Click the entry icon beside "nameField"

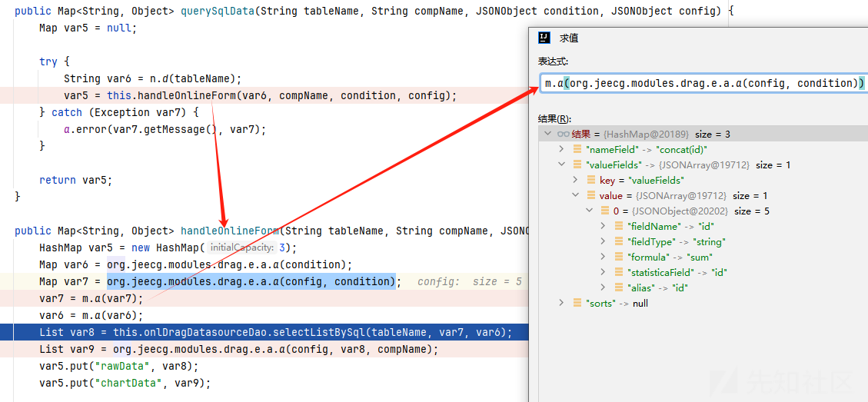[x=577, y=149]
